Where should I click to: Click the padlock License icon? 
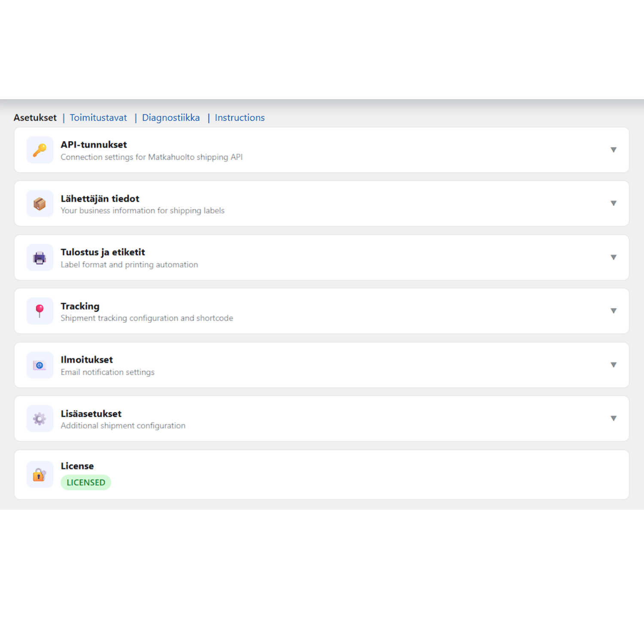click(x=40, y=474)
